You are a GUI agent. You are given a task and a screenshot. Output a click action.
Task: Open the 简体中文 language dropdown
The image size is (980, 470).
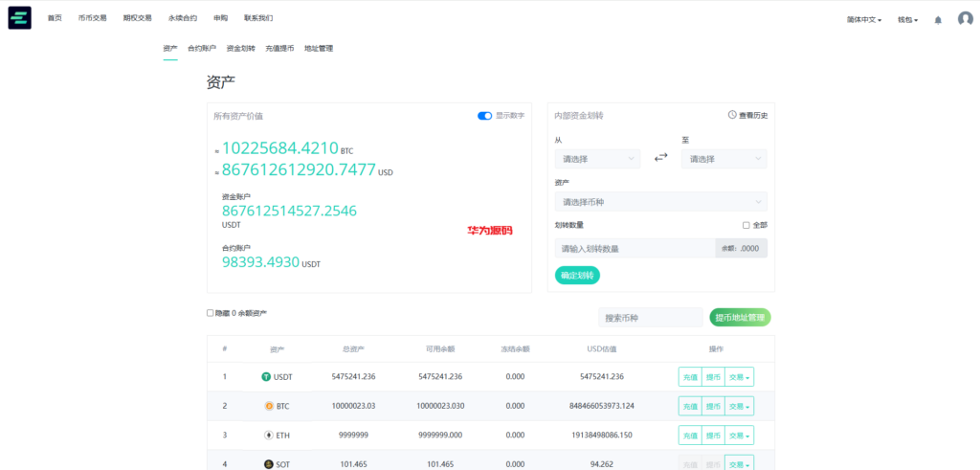tap(864, 20)
